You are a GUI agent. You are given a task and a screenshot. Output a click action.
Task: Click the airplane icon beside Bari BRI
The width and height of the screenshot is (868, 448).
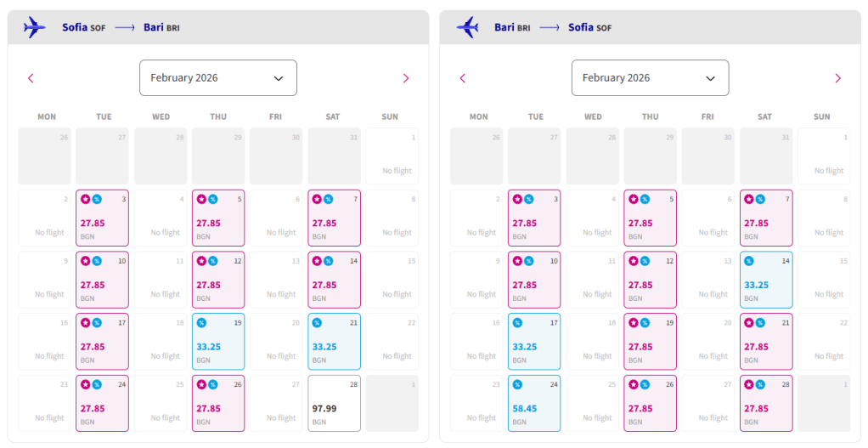click(x=467, y=27)
